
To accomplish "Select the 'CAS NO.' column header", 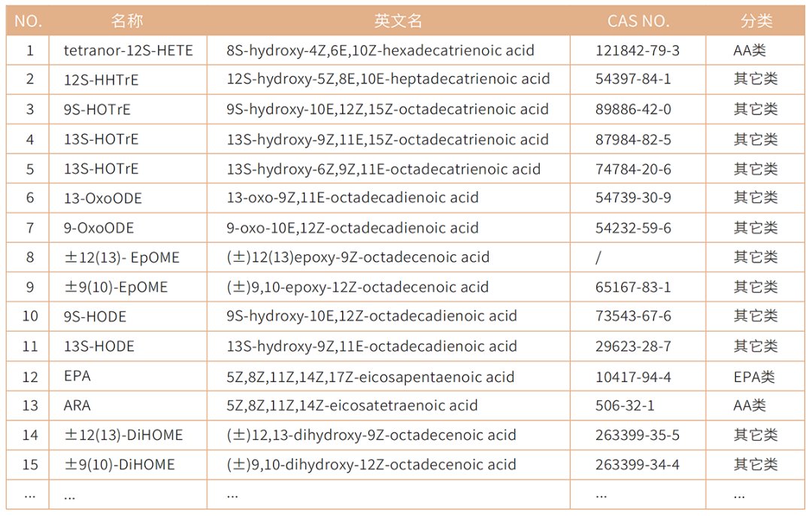I will 638,21.
